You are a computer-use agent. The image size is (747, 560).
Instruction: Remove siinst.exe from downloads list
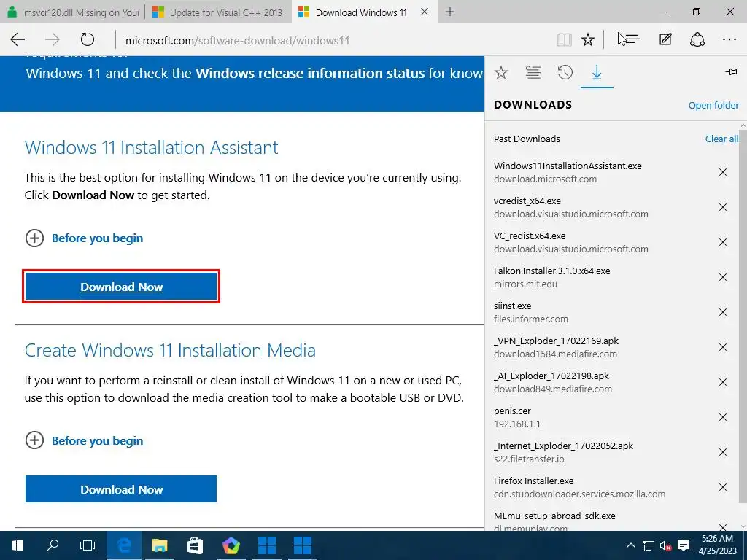(x=723, y=312)
